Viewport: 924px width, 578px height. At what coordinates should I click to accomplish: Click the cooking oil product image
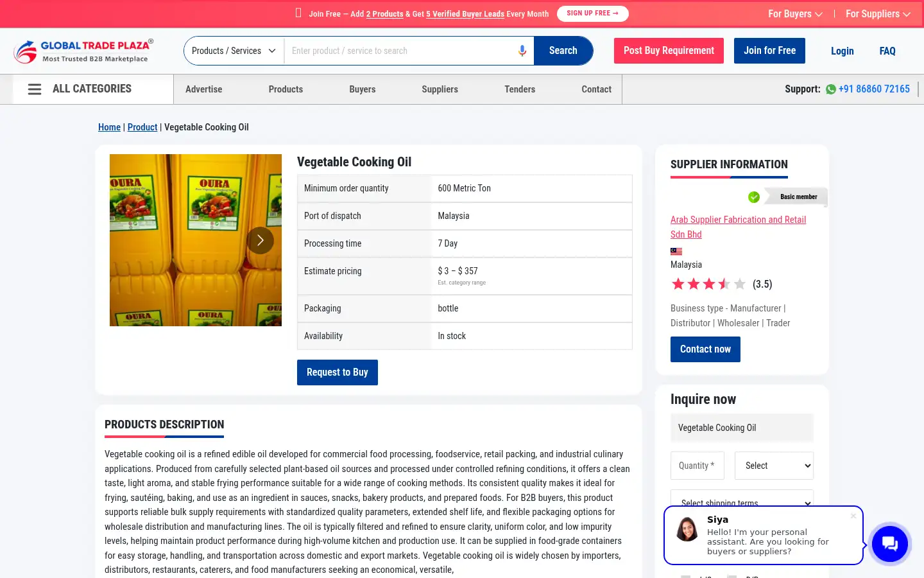(196, 240)
